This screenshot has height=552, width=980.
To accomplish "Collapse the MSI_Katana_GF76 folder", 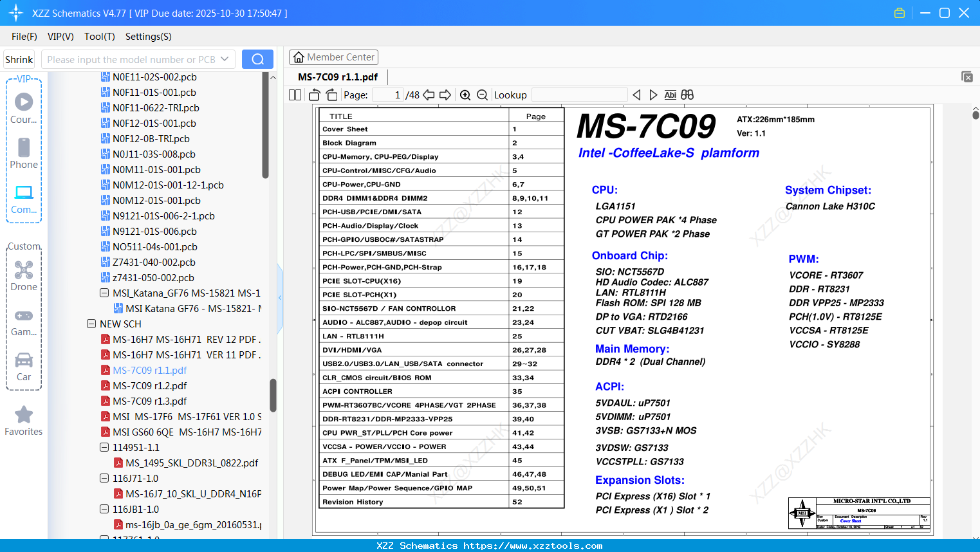I will point(104,293).
